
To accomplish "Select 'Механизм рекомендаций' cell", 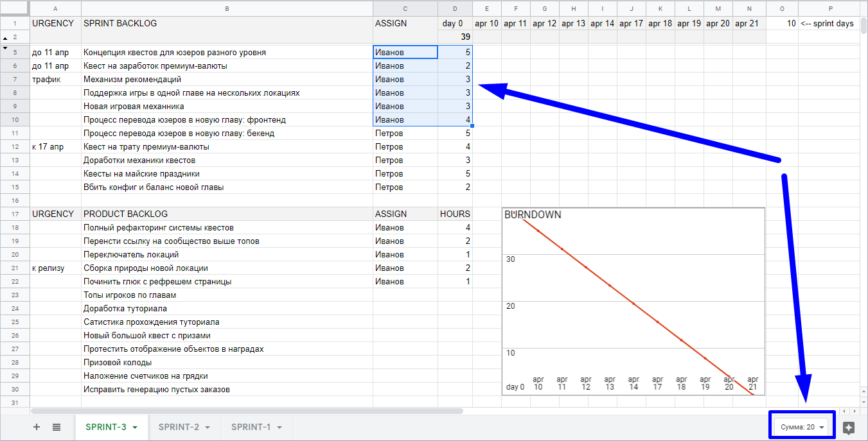I will [x=227, y=79].
